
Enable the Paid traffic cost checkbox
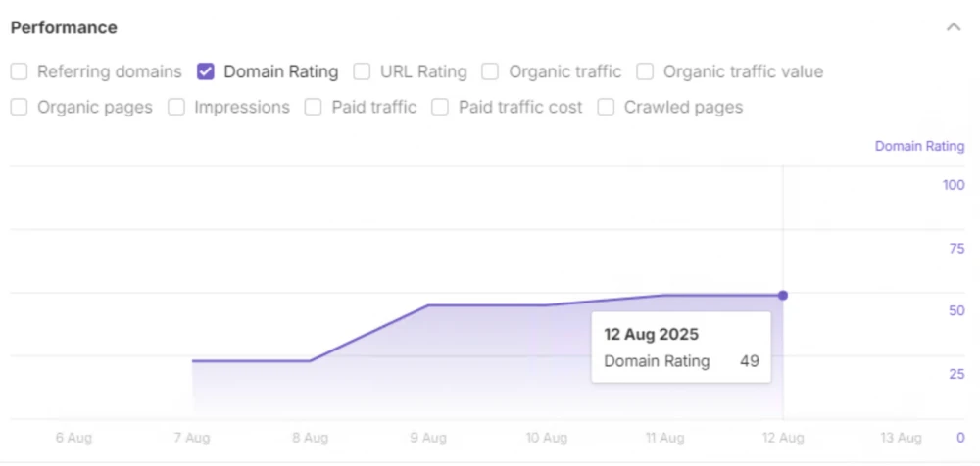440,108
